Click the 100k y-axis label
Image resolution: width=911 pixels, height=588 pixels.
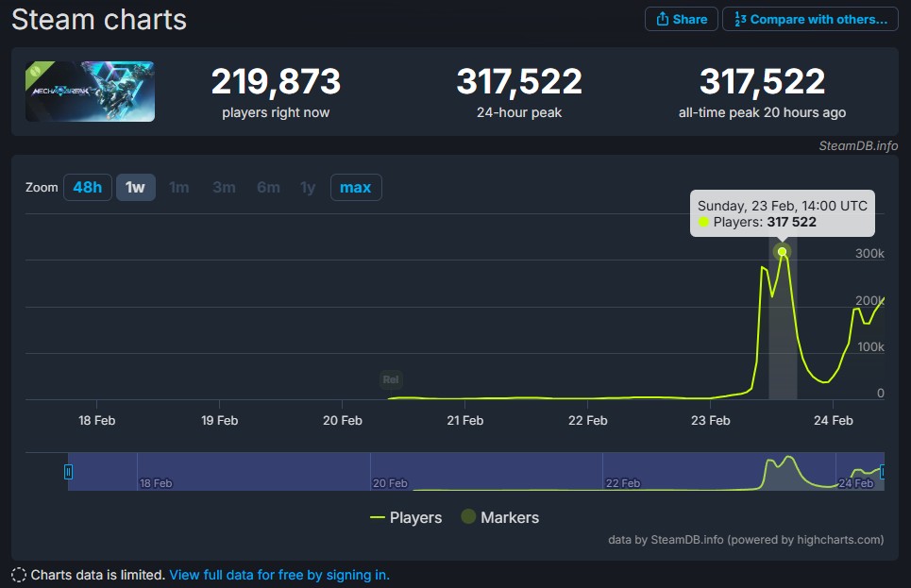click(x=871, y=347)
